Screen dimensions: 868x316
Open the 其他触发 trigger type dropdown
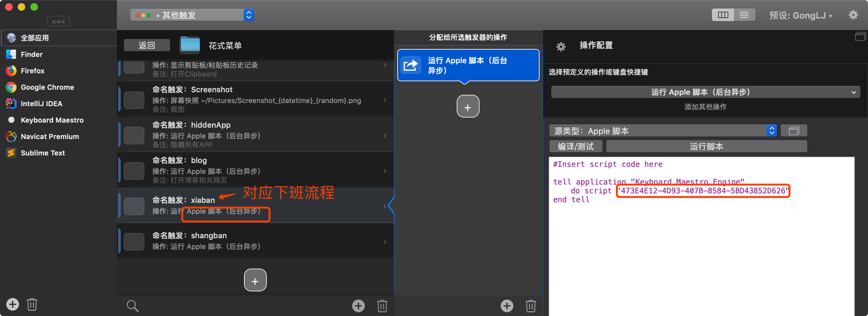click(x=192, y=15)
